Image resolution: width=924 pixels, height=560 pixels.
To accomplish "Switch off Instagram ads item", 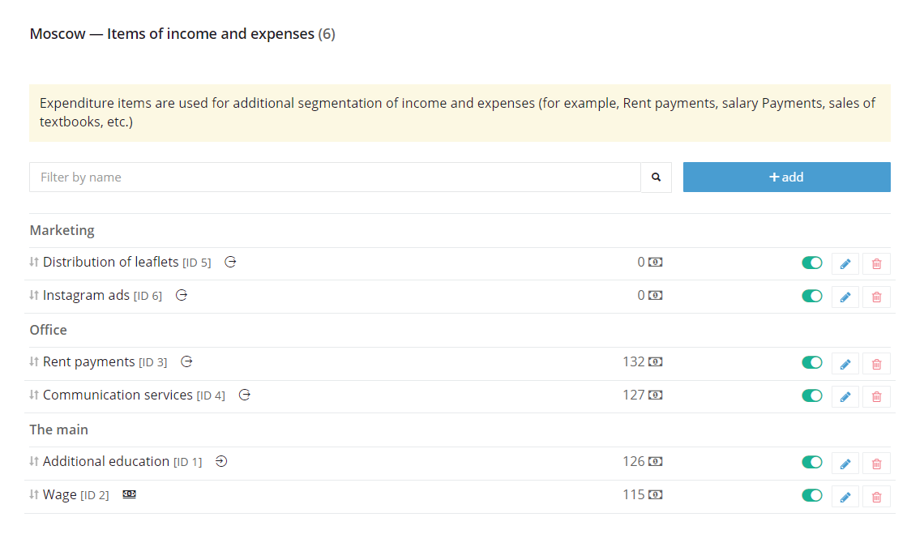I will tap(811, 296).
